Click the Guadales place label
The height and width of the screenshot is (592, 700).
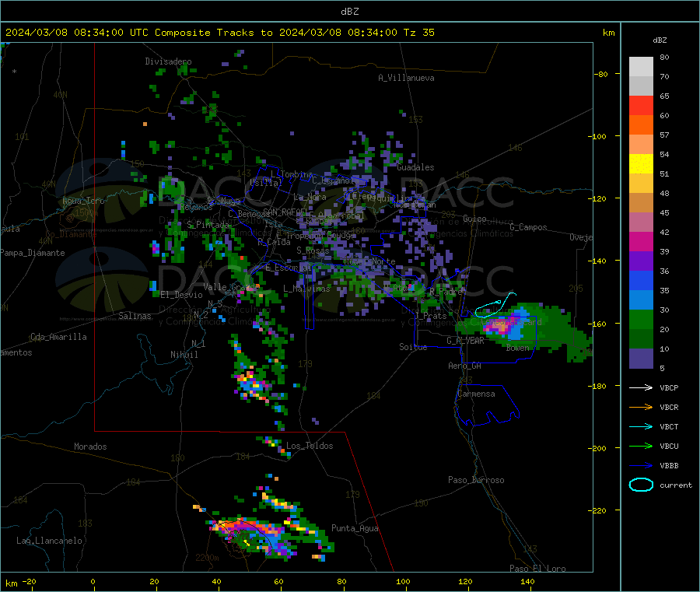(x=415, y=167)
